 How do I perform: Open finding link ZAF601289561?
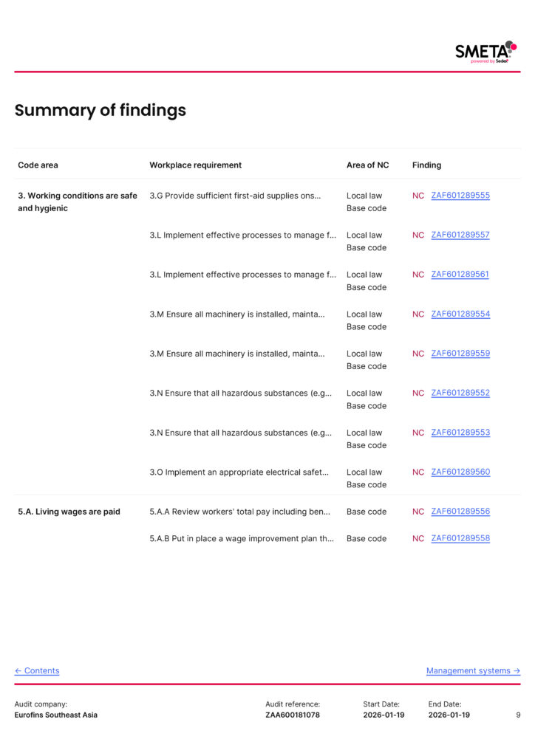point(460,275)
